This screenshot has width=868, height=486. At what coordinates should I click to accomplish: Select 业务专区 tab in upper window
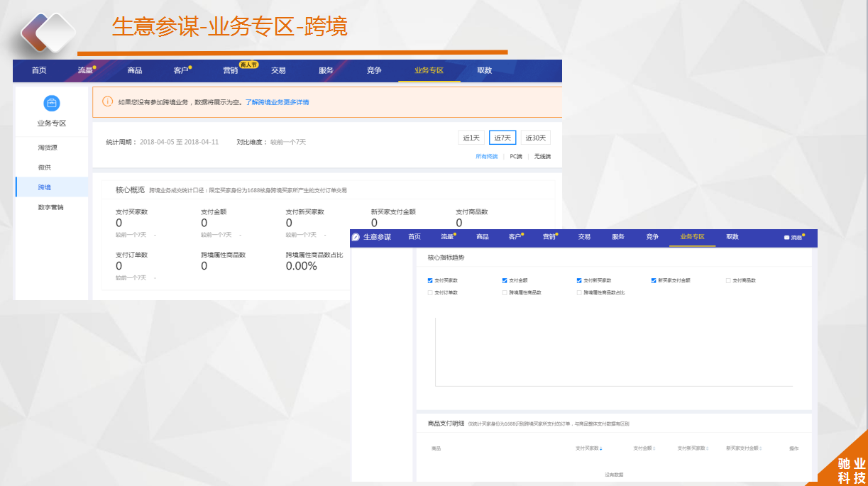point(429,70)
